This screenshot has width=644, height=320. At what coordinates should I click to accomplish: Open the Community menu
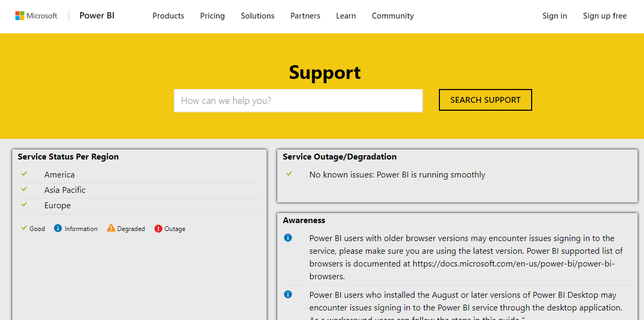click(393, 16)
